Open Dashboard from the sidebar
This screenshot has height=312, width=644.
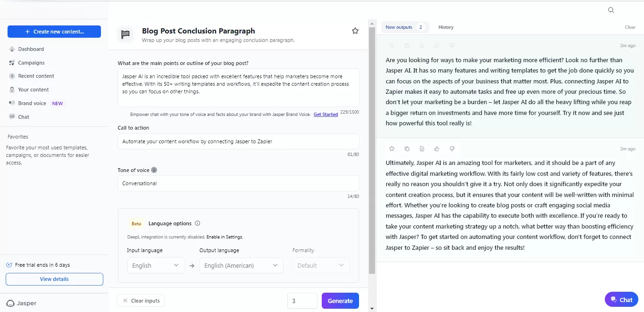31,49
